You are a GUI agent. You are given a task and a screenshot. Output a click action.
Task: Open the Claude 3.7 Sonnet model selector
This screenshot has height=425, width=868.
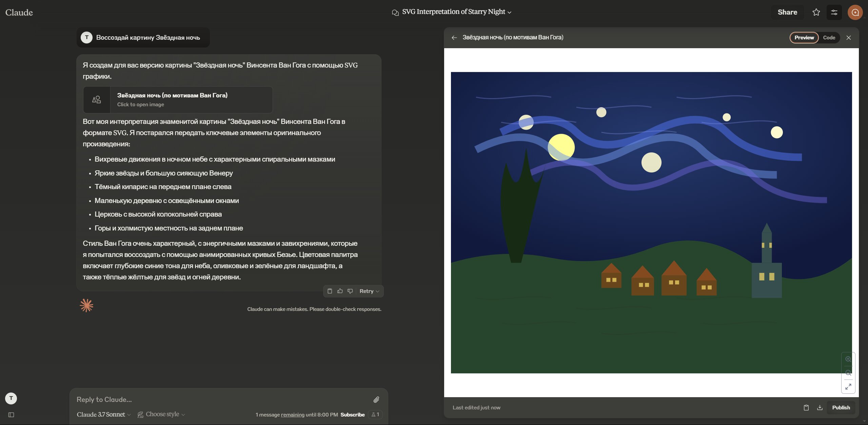103,414
